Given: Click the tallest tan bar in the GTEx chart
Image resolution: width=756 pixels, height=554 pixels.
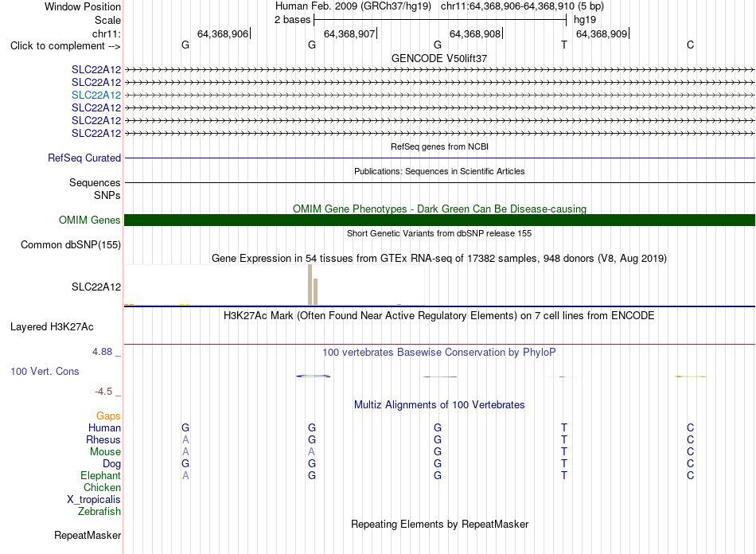Looking at the screenshot, I should tap(310, 284).
